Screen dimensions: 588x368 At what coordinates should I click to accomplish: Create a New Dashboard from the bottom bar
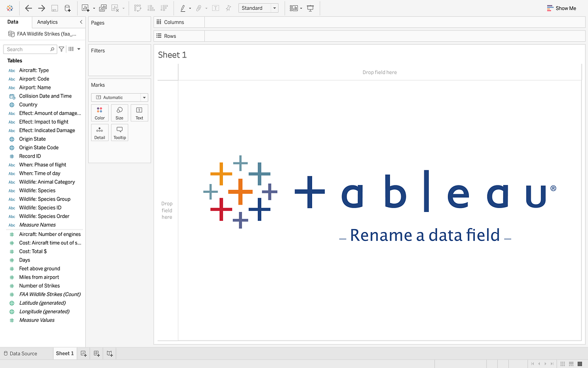(96, 353)
